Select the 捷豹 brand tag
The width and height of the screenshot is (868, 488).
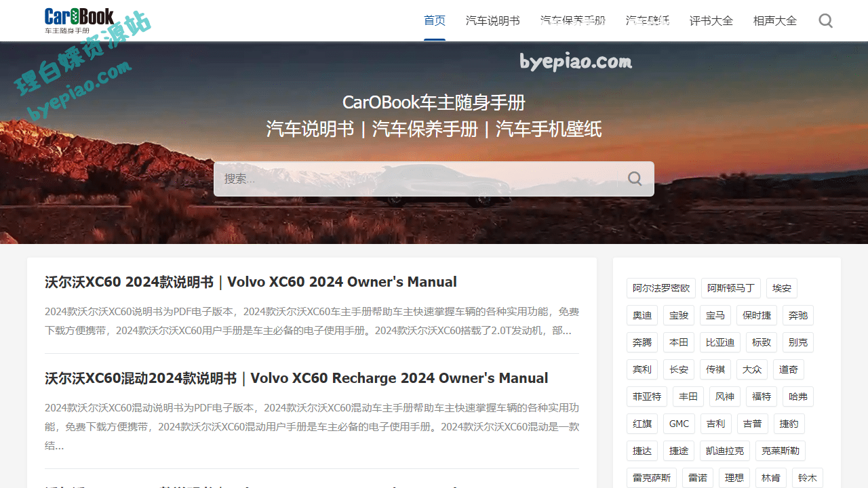pyautogui.click(x=789, y=424)
